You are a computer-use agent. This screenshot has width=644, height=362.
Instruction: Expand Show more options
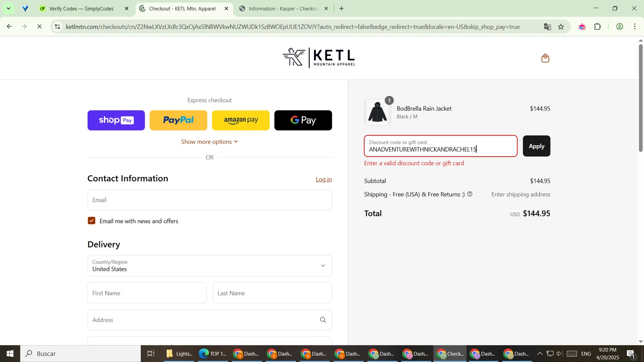click(210, 142)
